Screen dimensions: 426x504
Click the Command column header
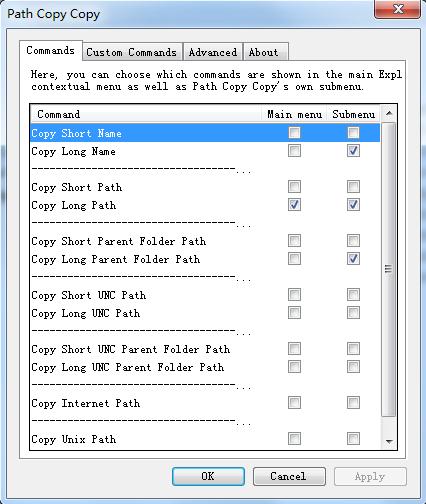[146, 114]
